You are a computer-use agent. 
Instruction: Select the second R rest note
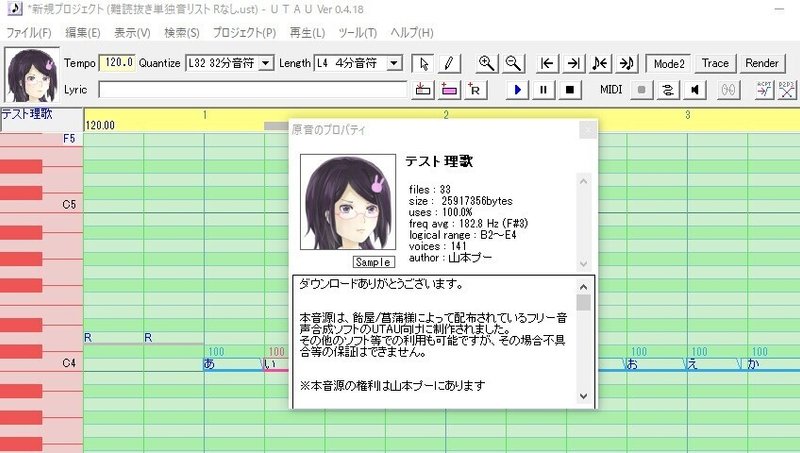(174, 338)
